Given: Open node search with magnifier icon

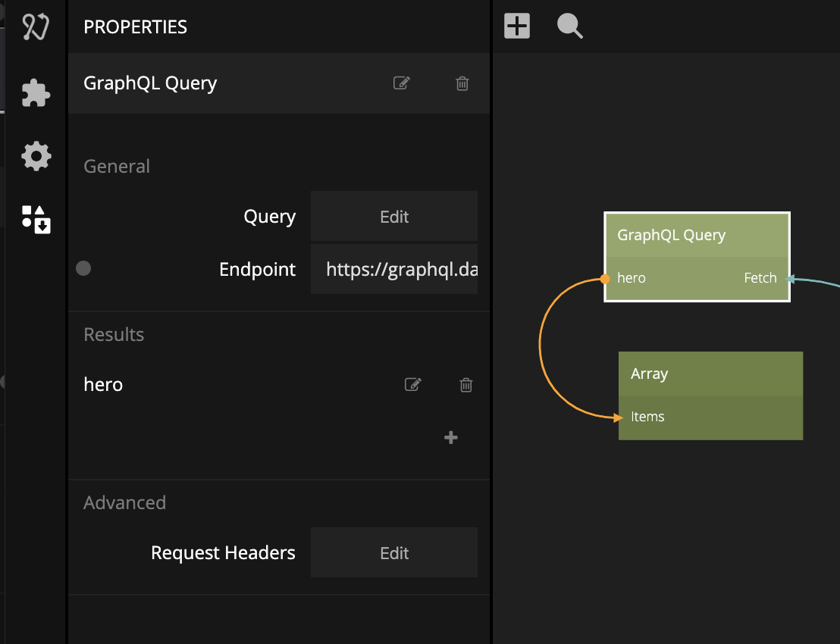Looking at the screenshot, I should (x=570, y=27).
